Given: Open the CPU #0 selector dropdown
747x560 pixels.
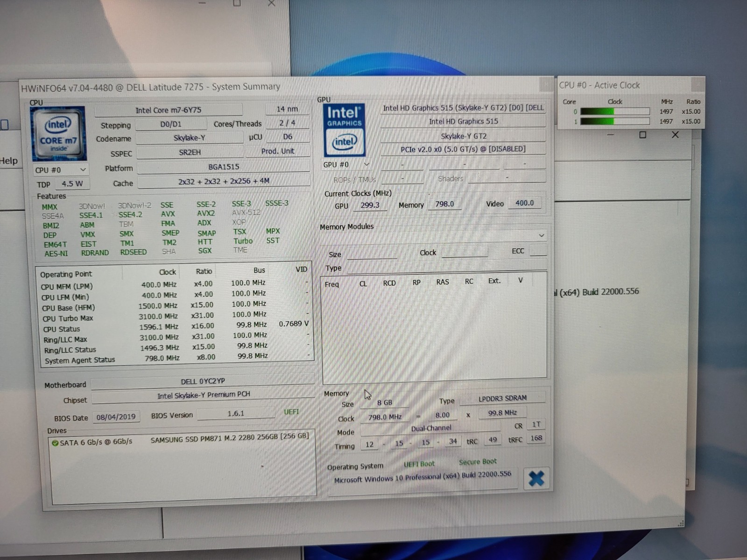Looking at the screenshot, I should pos(60,170).
